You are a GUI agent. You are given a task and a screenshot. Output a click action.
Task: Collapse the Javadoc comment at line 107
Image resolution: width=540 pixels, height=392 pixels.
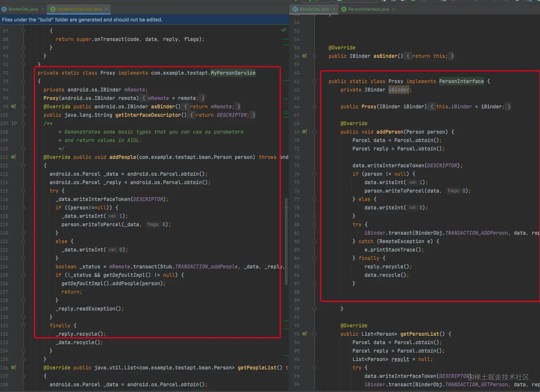click(23, 123)
